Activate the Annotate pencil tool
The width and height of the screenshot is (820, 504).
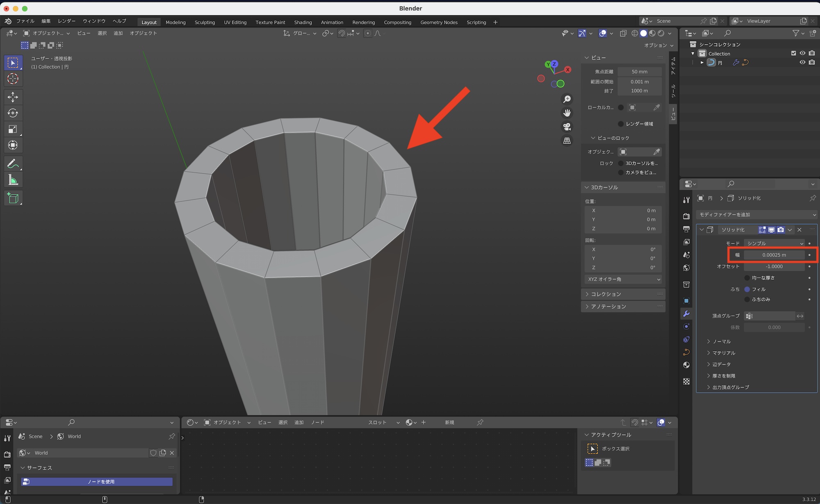[13, 164]
